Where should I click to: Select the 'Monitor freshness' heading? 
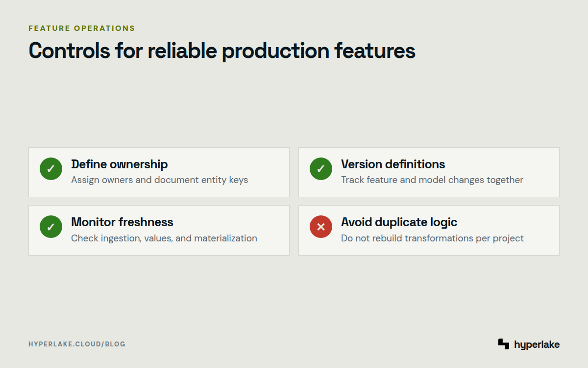tap(122, 222)
